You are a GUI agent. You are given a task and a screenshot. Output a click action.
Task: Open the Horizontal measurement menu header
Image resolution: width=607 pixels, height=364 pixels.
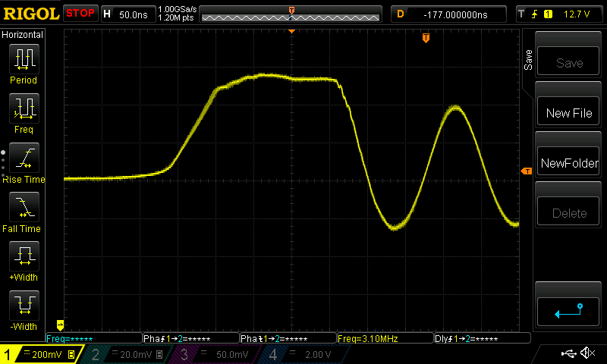(24, 35)
